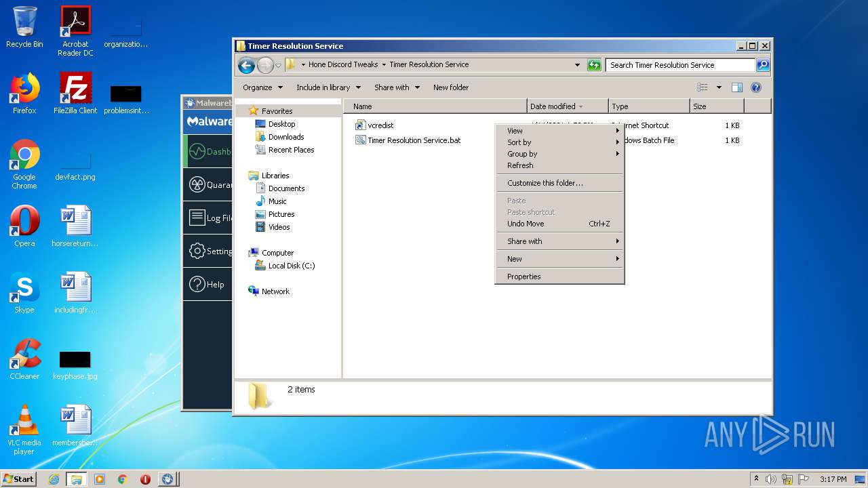Launch Google Chrome desktop shortcut

tap(24, 165)
